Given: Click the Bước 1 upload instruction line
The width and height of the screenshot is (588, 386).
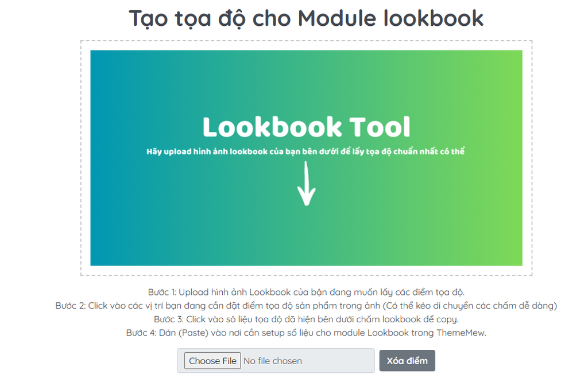Looking at the screenshot, I should coord(306,292).
